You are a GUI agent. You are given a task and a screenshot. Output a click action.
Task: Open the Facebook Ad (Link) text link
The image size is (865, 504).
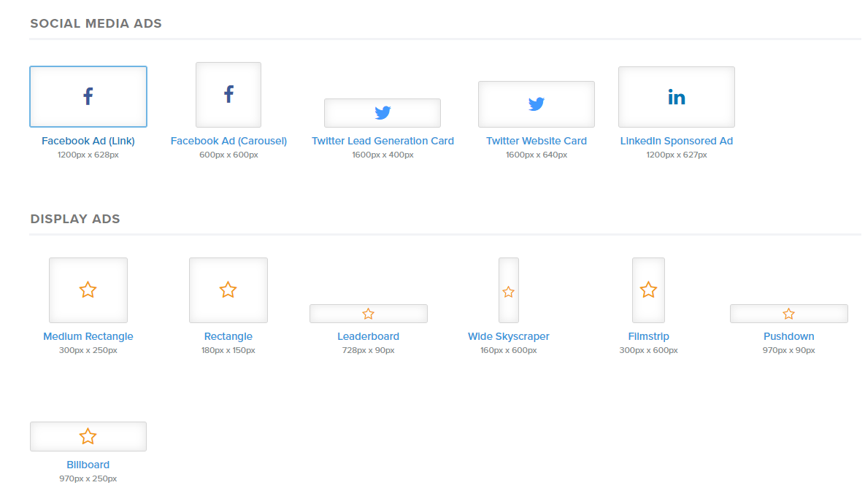(88, 141)
